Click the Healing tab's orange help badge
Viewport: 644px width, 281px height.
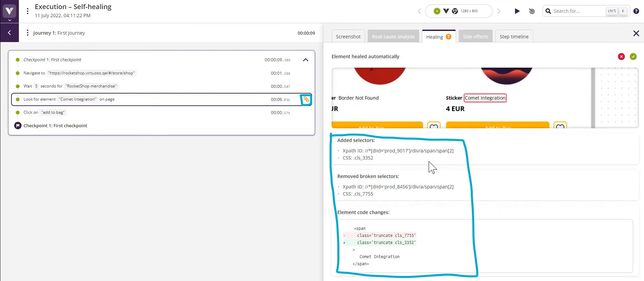(x=449, y=37)
